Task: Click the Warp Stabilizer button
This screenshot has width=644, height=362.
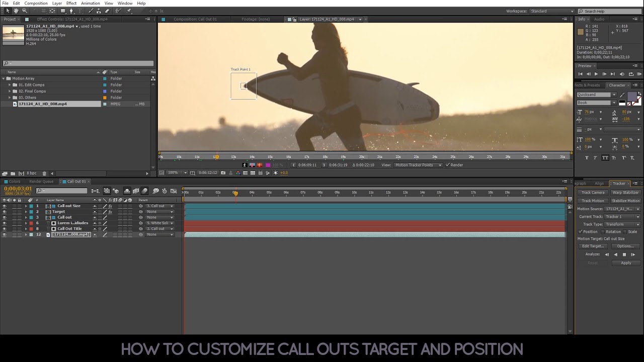Action: [625, 193]
